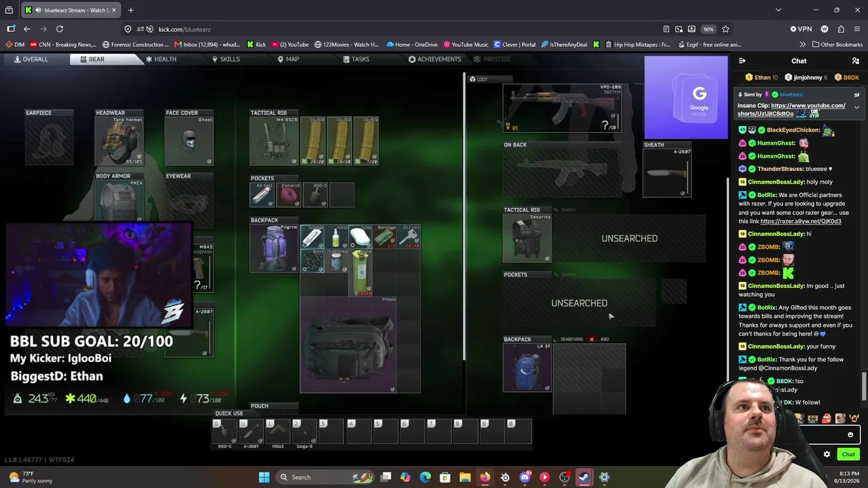
Task: Open the Achievements tab
Action: click(x=435, y=59)
